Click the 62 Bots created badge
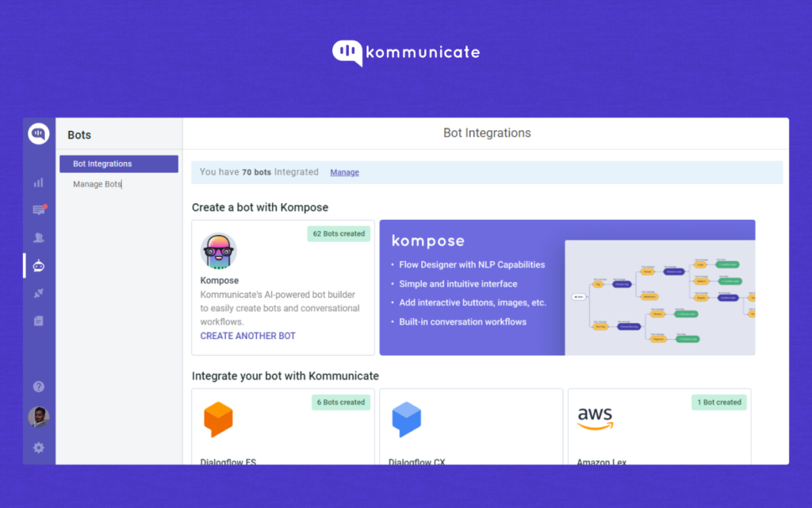Screen dimensions: 812x508 pos(339,234)
